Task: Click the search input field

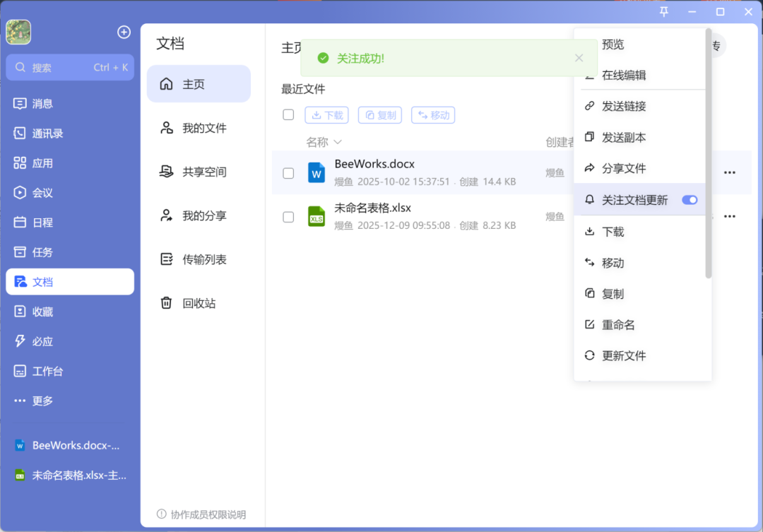Action: (70, 67)
